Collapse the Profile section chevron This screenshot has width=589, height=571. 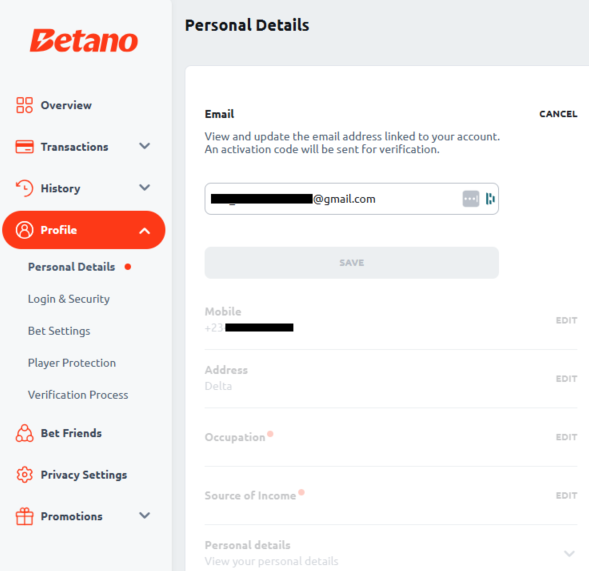(145, 231)
